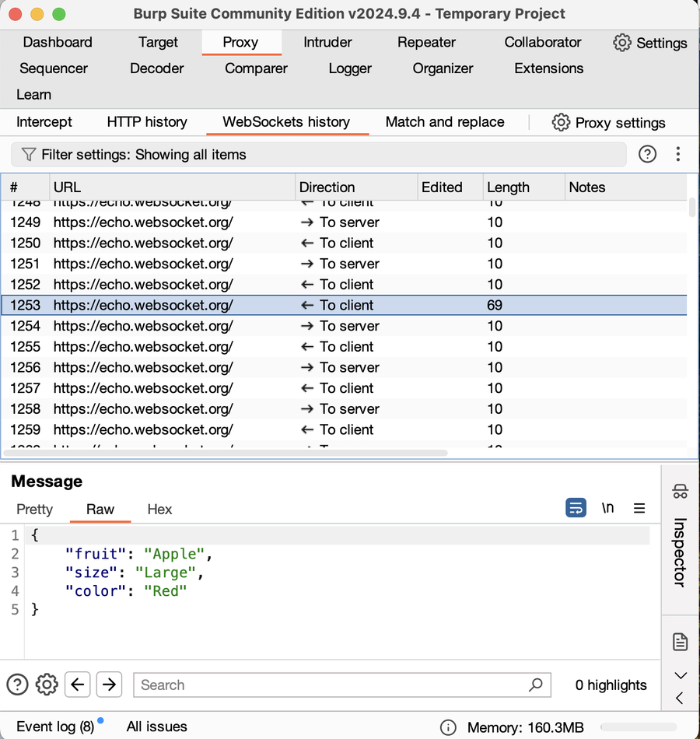
Task: Sort table by URL column header
Action: [x=173, y=187]
